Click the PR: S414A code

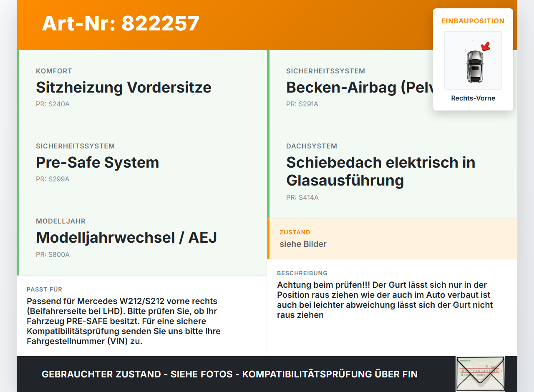tap(302, 198)
